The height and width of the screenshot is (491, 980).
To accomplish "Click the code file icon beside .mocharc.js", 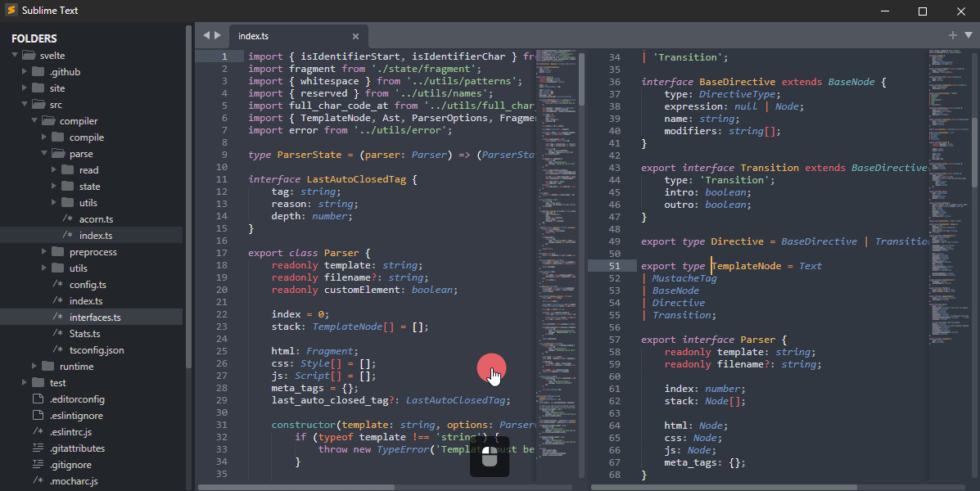I will tap(38, 480).
